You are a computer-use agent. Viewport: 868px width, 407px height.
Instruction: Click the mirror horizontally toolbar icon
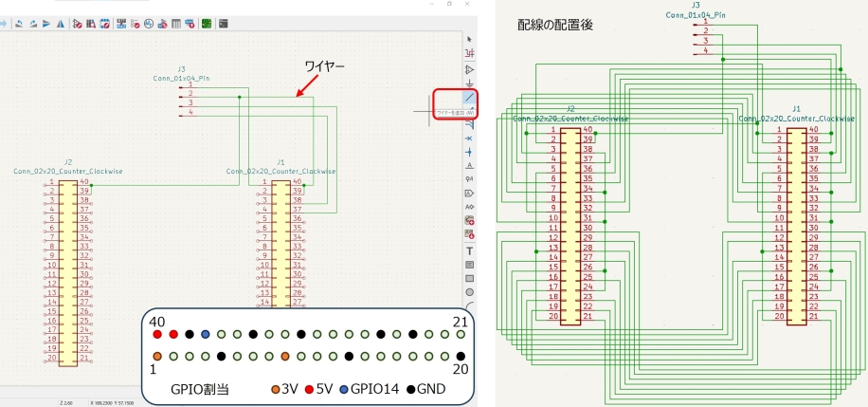[x=62, y=23]
